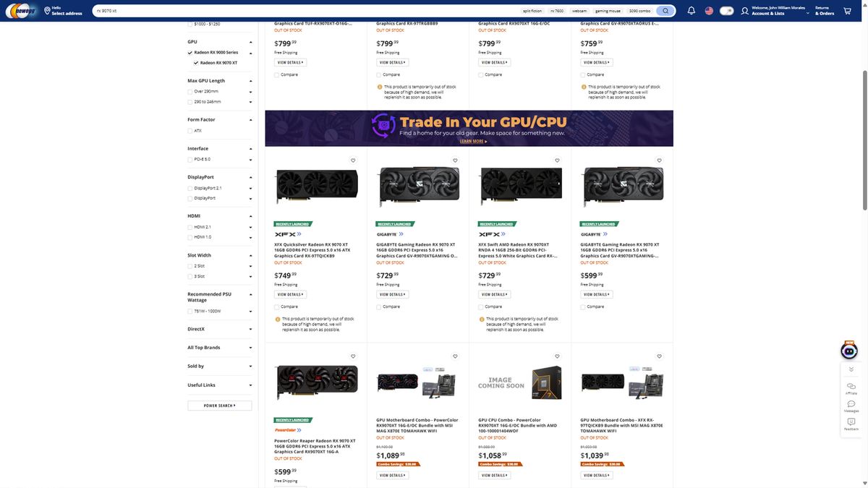Check Over 290mm GPU length
The width and height of the screenshot is (868, 488).
point(190,92)
